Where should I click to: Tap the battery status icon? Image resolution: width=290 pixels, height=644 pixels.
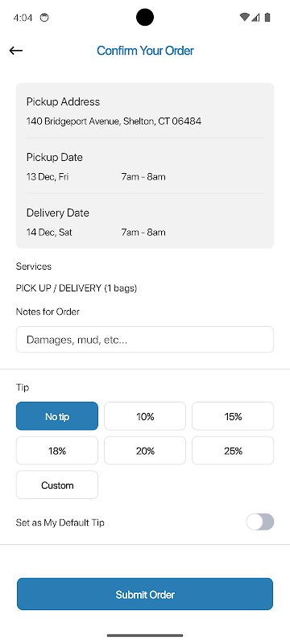[267, 17]
